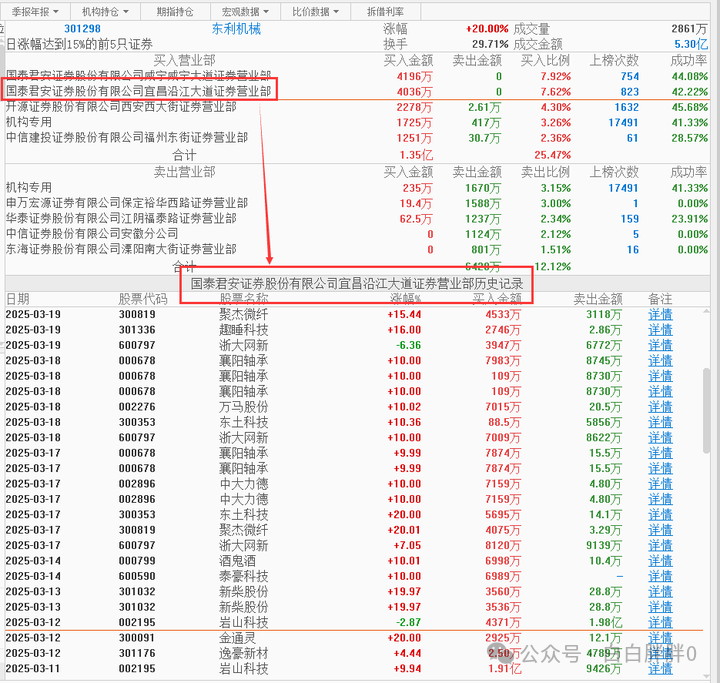Select the 酒鬼酒 stock name
720x683 pixels.
click(x=237, y=561)
